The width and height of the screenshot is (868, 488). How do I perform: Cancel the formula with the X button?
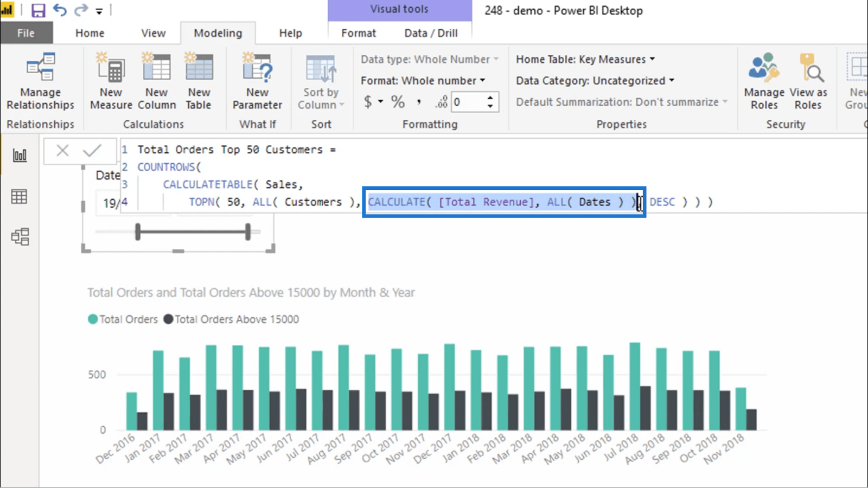pyautogui.click(x=63, y=150)
